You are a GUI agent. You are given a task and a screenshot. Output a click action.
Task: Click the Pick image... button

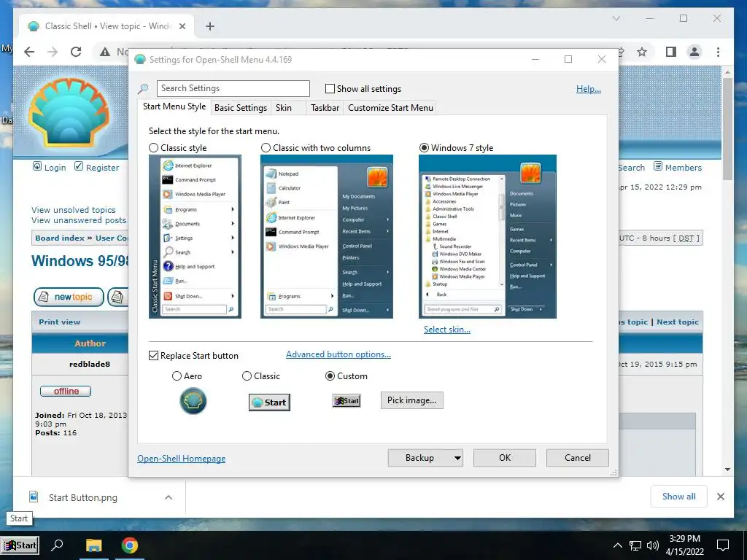(x=411, y=400)
